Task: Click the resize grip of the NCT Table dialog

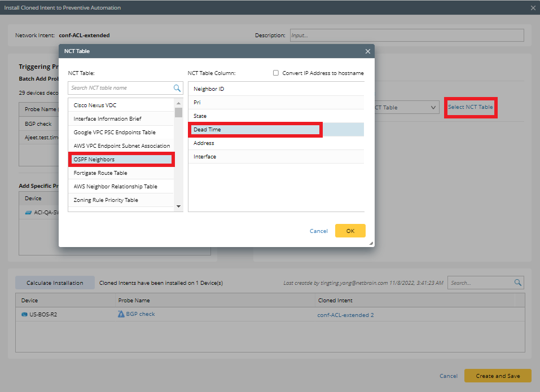Action: [x=371, y=243]
